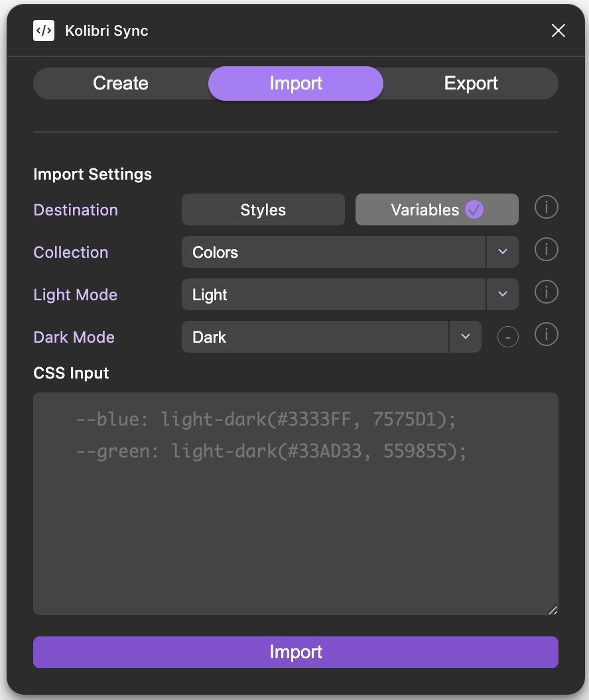The height and width of the screenshot is (700, 589).
Task: Open the Dark mode dropdown
Action: coord(315,337)
